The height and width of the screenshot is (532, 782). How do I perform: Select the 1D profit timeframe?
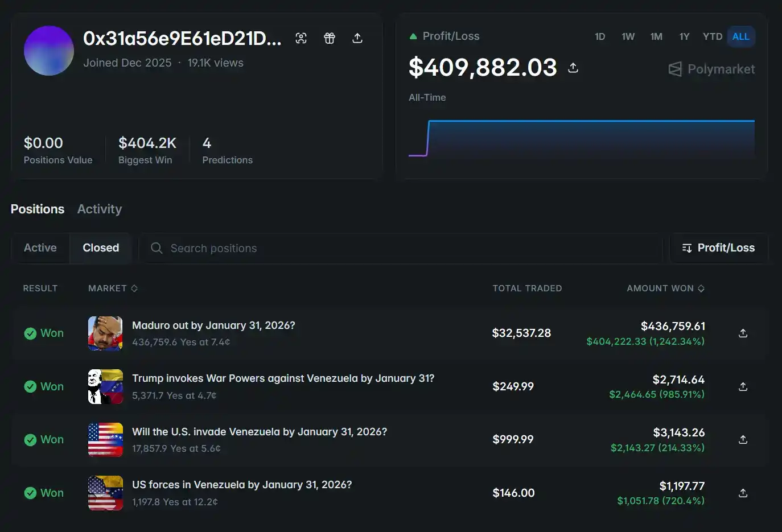point(600,36)
